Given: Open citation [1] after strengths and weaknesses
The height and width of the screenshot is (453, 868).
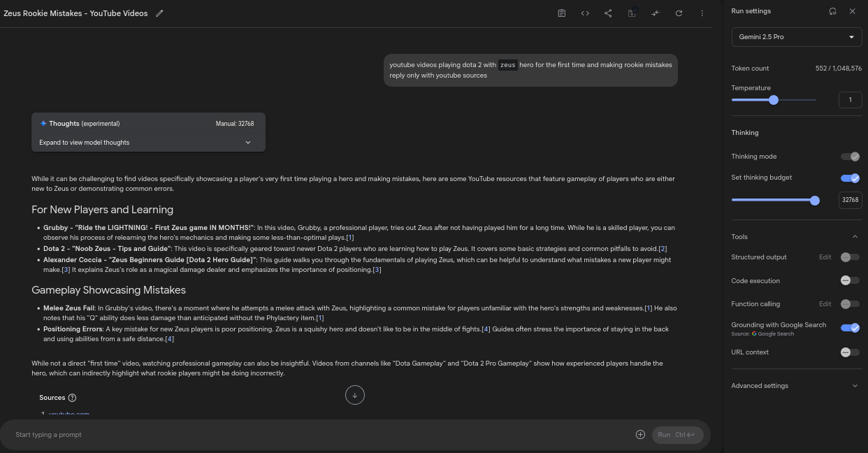Looking at the screenshot, I should (649, 308).
